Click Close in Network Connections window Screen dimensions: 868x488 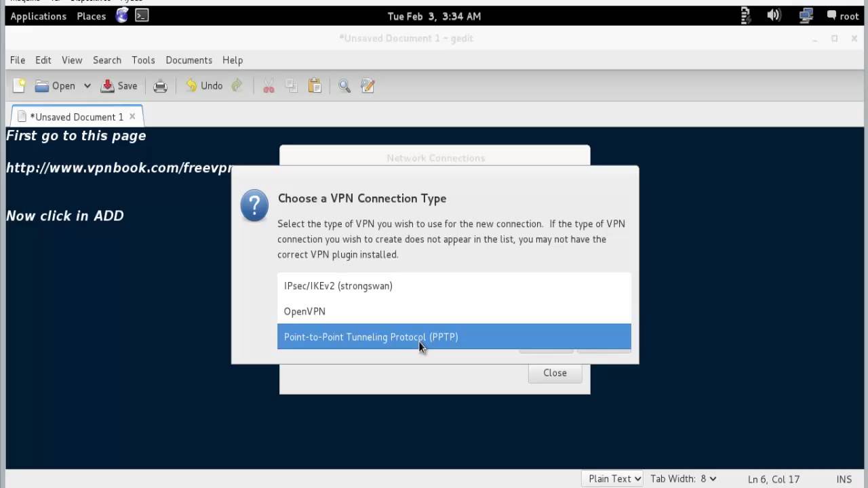(x=555, y=373)
